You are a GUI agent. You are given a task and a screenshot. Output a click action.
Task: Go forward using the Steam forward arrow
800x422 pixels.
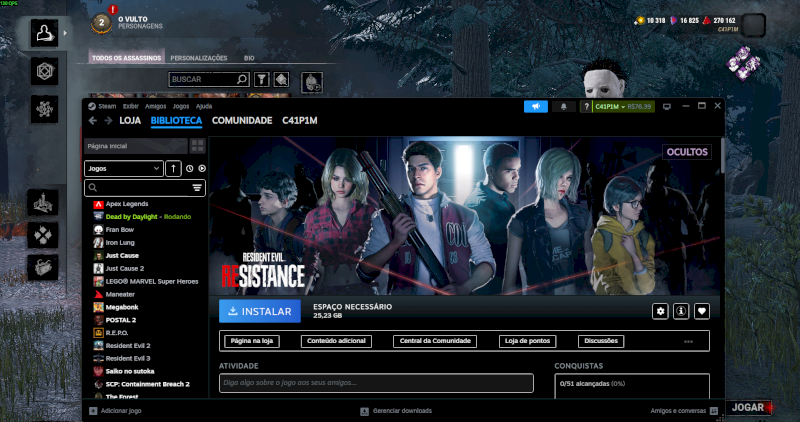108,120
